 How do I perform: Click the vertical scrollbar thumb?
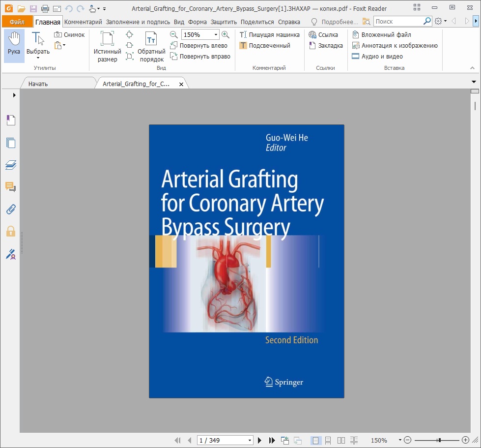(x=475, y=106)
